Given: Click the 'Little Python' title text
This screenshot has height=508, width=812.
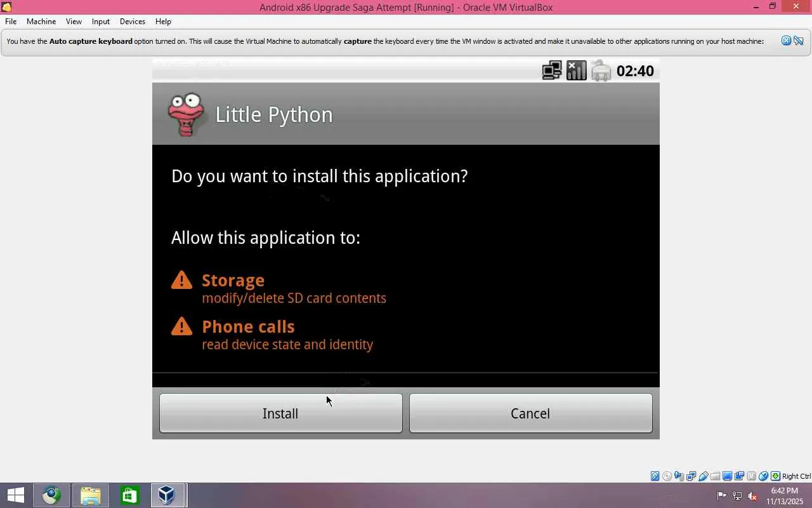Looking at the screenshot, I should (274, 114).
